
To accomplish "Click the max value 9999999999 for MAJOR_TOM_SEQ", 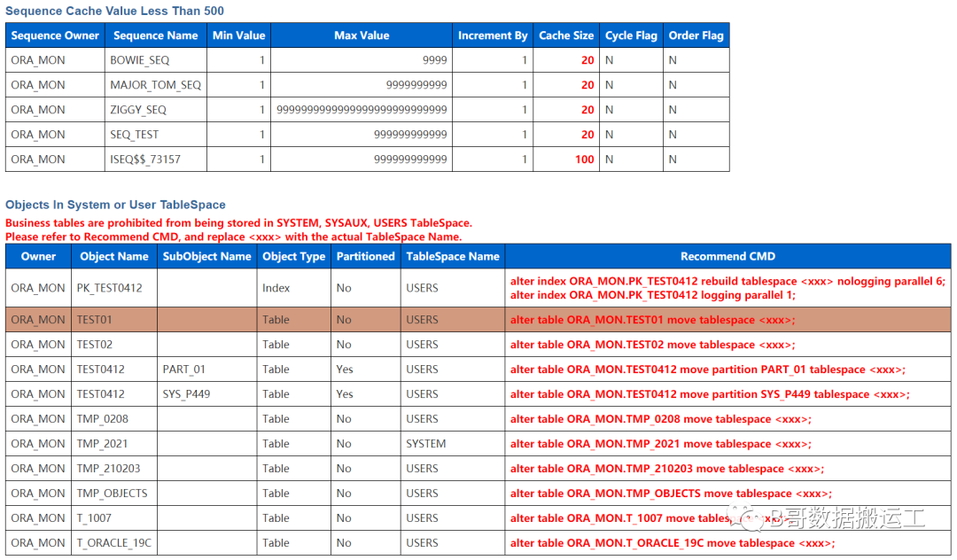I will click(x=416, y=85).
